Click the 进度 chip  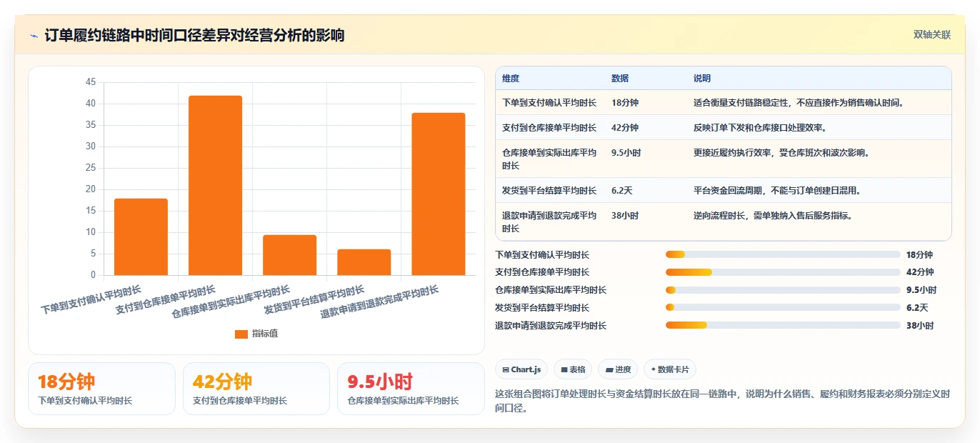[619, 369]
